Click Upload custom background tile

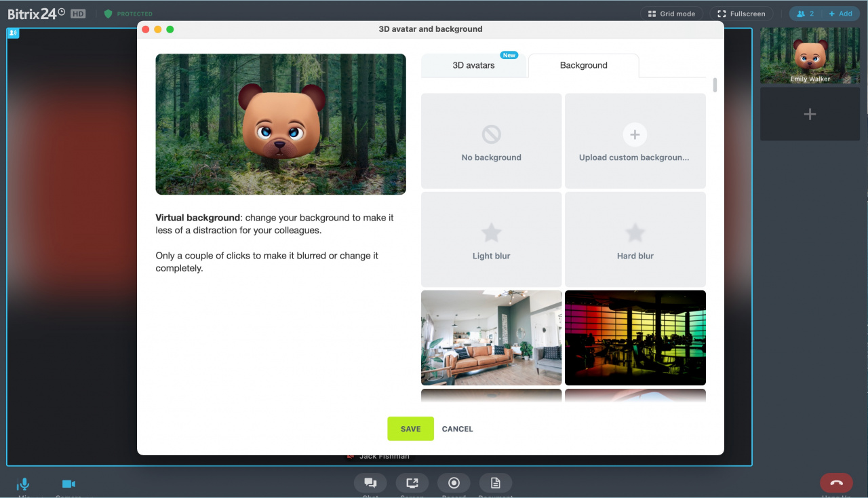(635, 141)
